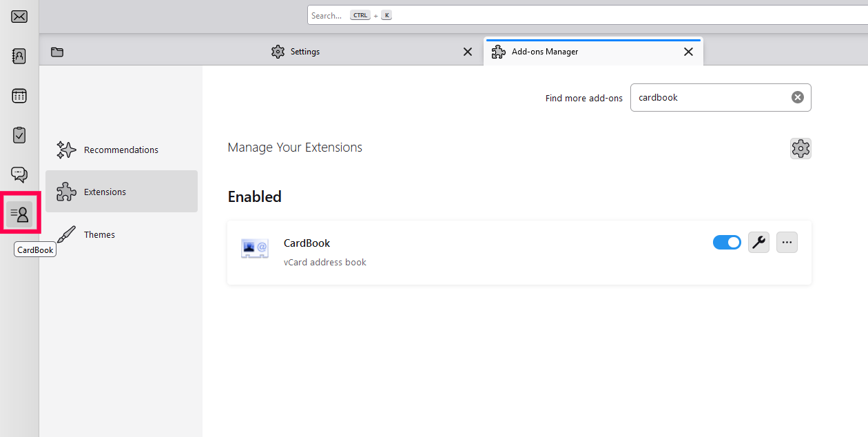Open the Calendar space
The width and height of the screenshot is (868, 437).
tap(19, 96)
